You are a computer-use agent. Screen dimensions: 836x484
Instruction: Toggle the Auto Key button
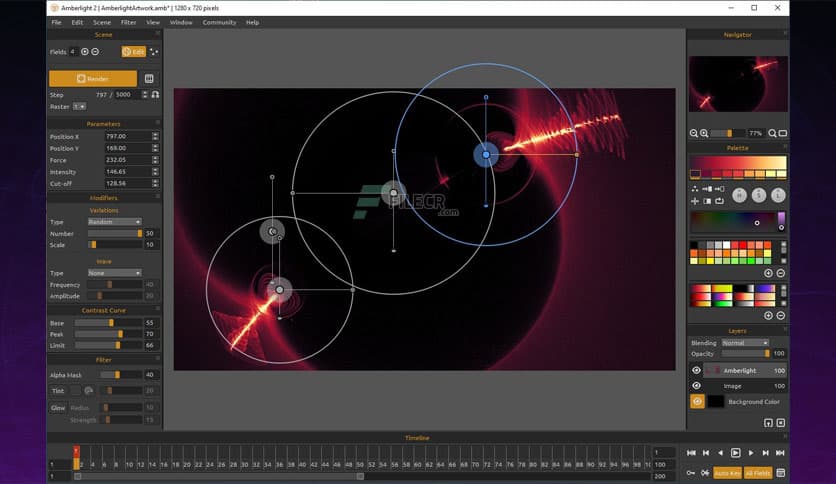coord(727,473)
